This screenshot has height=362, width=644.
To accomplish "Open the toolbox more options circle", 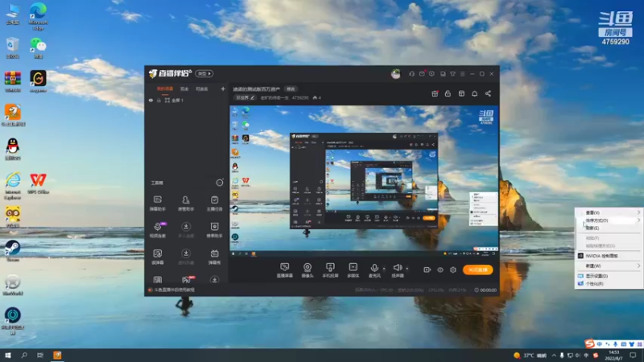I will (x=220, y=183).
